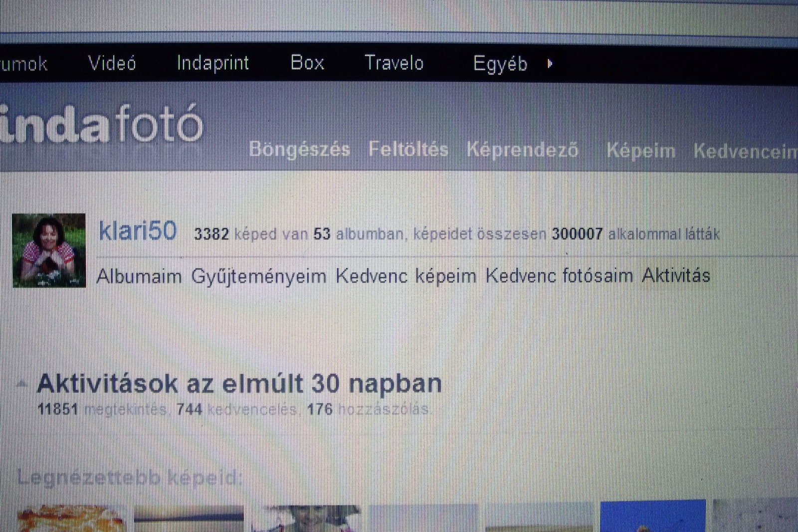The height and width of the screenshot is (532, 798).
Task: Open Indaprint in the top bar
Action: coord(213,63)
